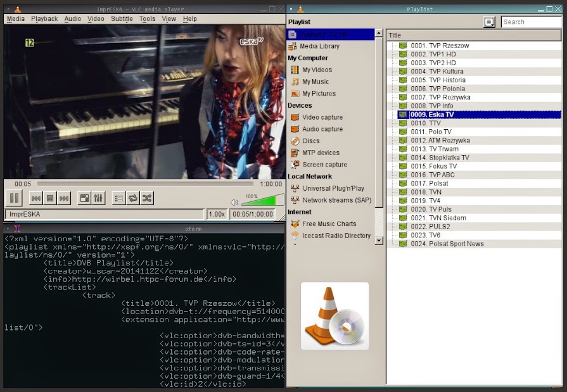Click the xterm window icon

tap(17, 229)
